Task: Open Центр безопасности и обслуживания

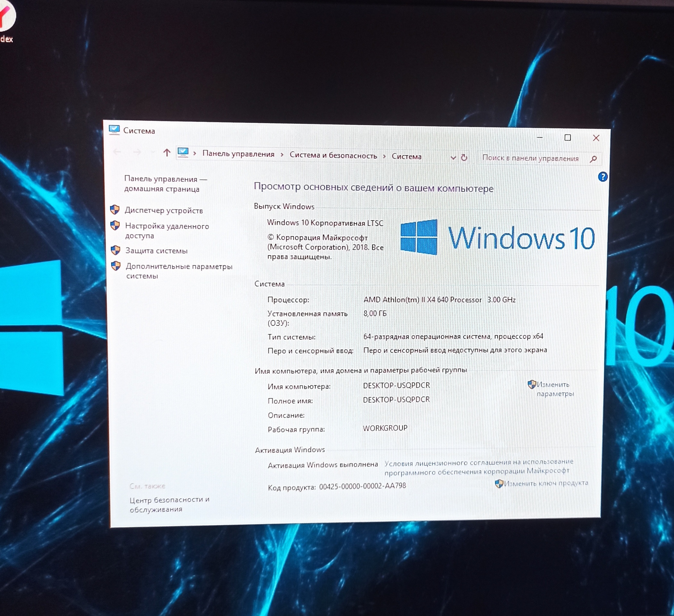Action: click(x=169, y=504)
